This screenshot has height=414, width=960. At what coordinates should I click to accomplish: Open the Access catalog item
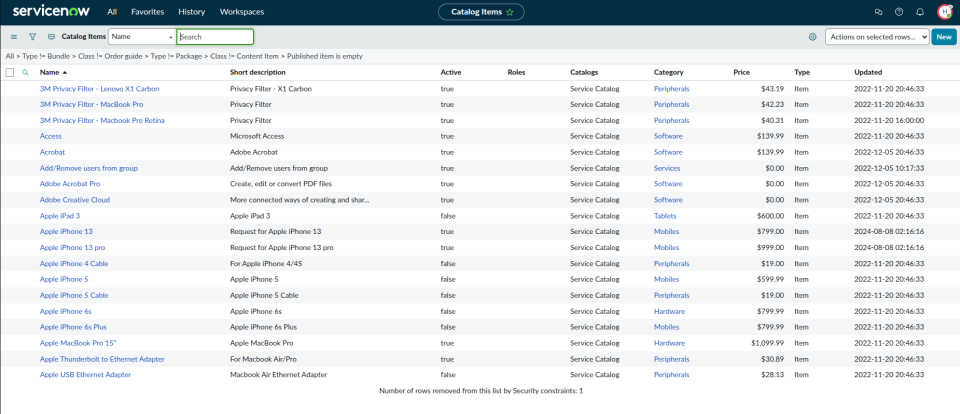[51, 136]
